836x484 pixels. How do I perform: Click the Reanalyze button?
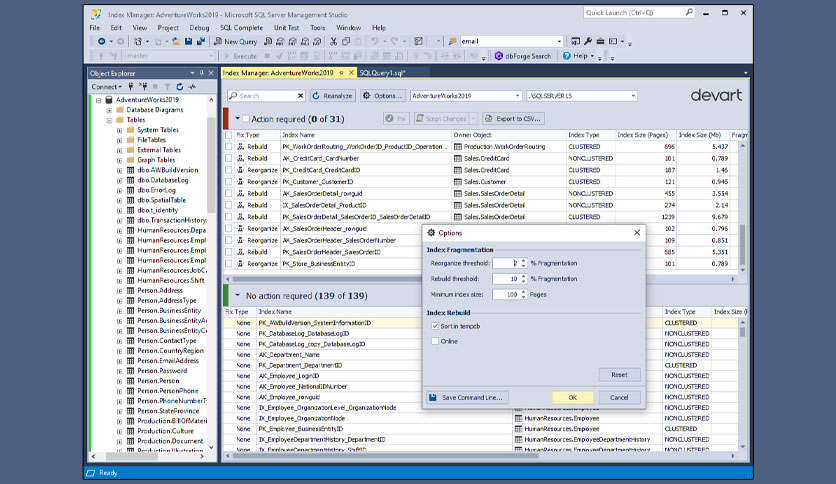(332, 96)
